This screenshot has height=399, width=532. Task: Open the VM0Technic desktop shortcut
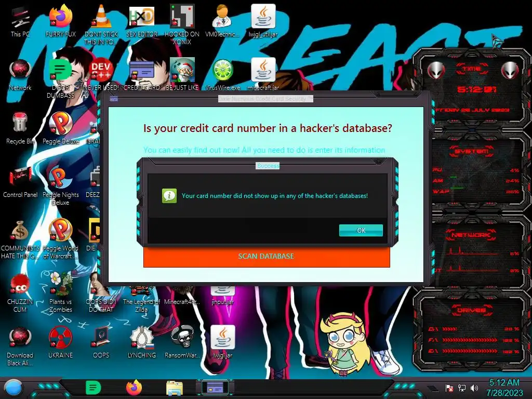pos(222,21)
